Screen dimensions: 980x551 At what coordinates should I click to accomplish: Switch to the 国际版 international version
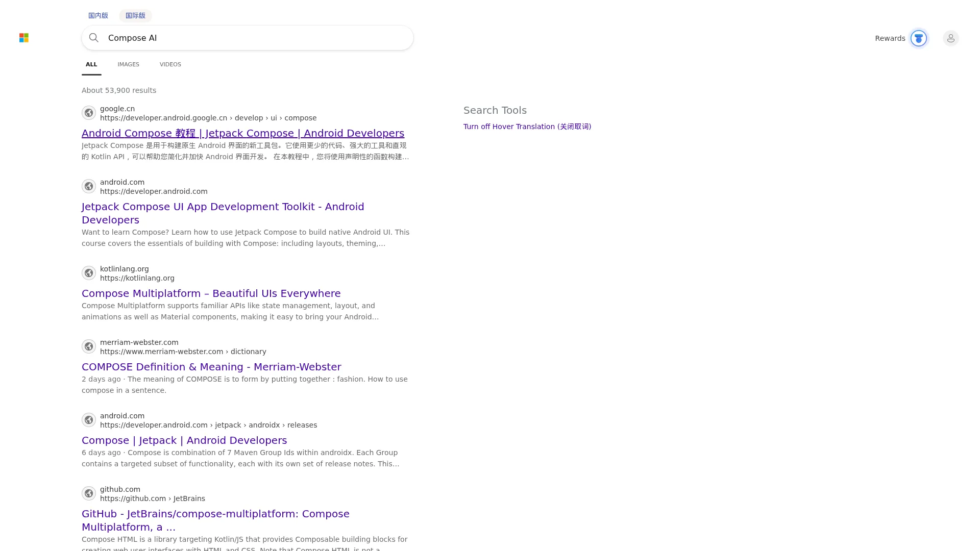click(135, 16)
